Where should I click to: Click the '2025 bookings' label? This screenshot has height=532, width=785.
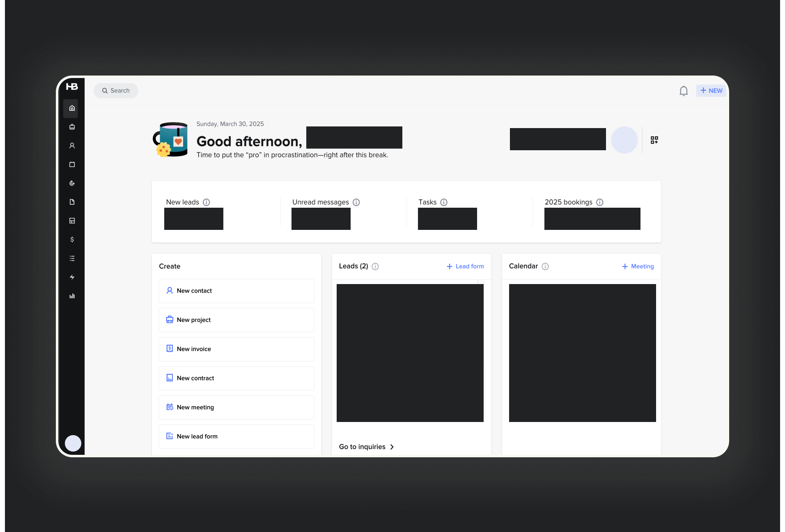[569, 202]
